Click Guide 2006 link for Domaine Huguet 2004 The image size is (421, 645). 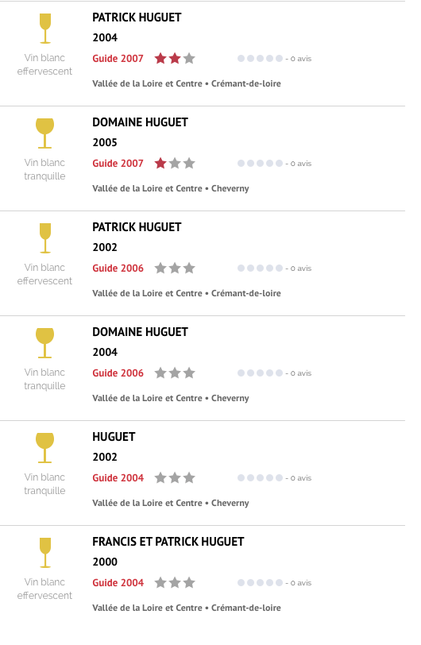coord(118,373)
